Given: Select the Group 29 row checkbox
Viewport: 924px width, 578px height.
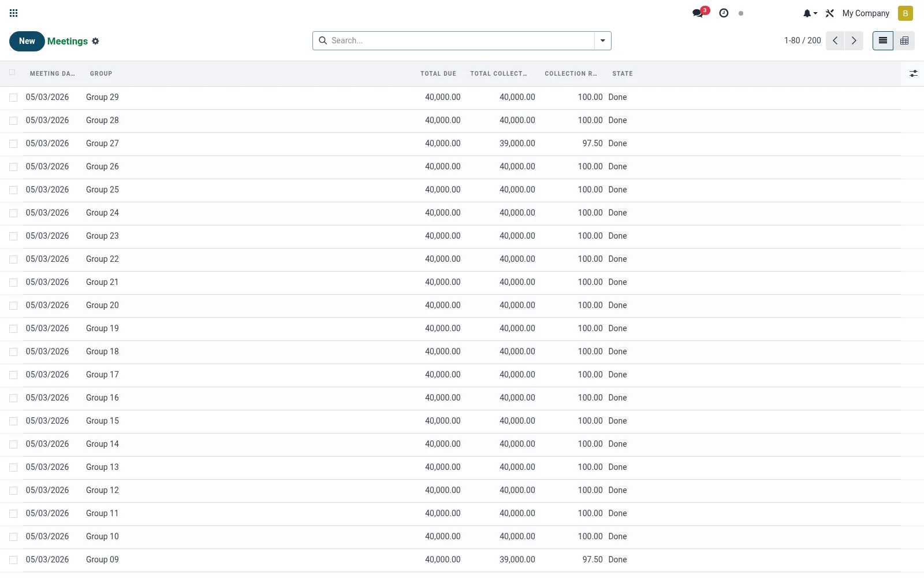Looking at the screenshot, I should pyautogui.click(x=13, y=98).
